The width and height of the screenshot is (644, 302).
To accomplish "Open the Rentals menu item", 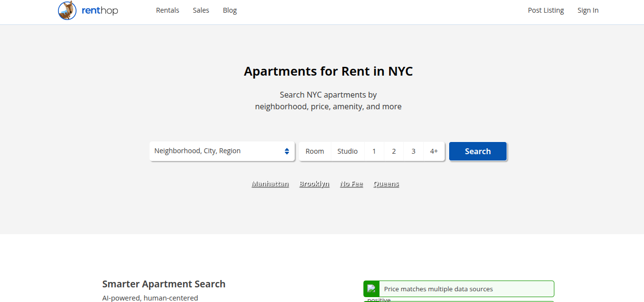I will click(x=168, y=10).
